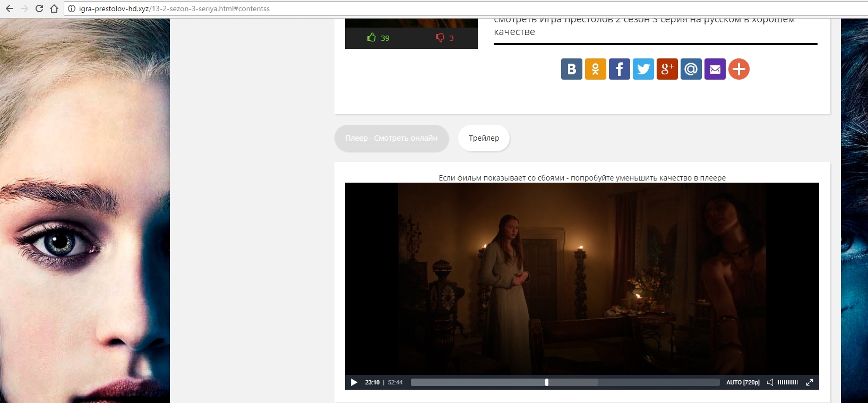The image size is (868, 403).
Task: Enter fullscreen with the expand icon
Action: pos(810,382)
